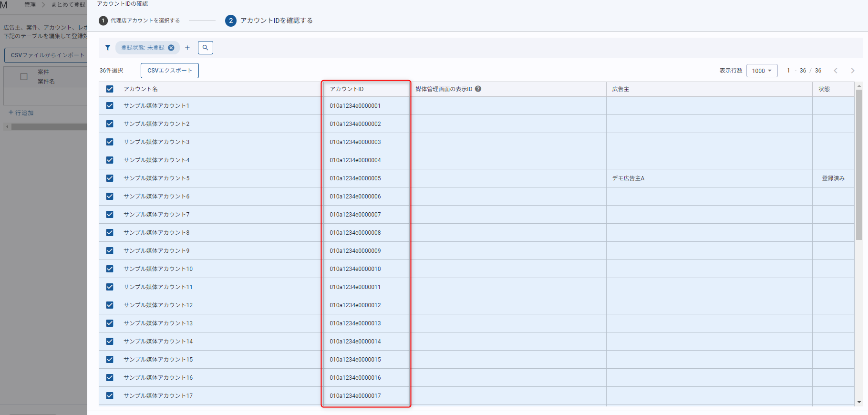Open help tooltip for 媒体管理画面の表示ID
The width and height of the screenshot is (868, 415).
coord(478,89)
